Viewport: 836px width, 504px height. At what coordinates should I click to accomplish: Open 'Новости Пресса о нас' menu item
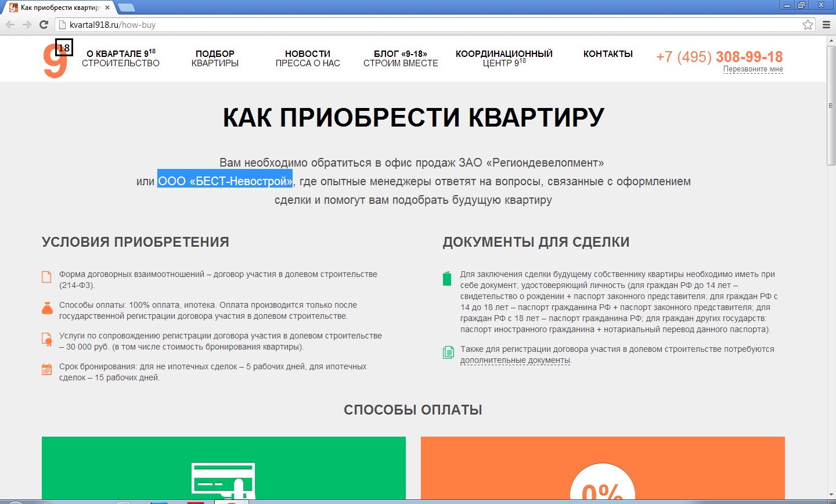pos(308,58)
